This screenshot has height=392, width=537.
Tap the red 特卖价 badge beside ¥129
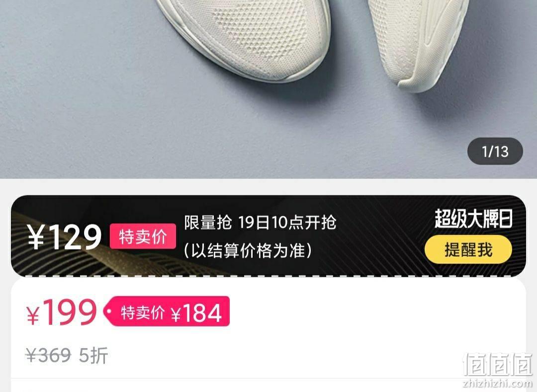[x=143, y=236]
